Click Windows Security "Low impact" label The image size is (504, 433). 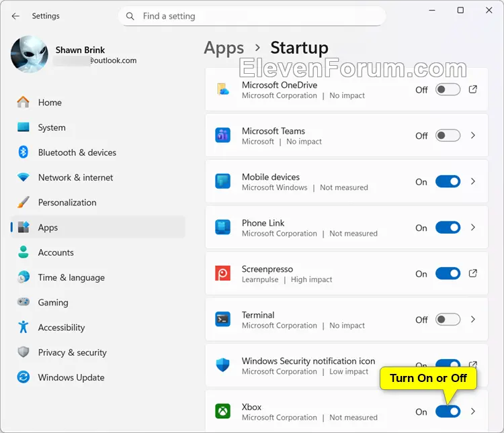349,371
